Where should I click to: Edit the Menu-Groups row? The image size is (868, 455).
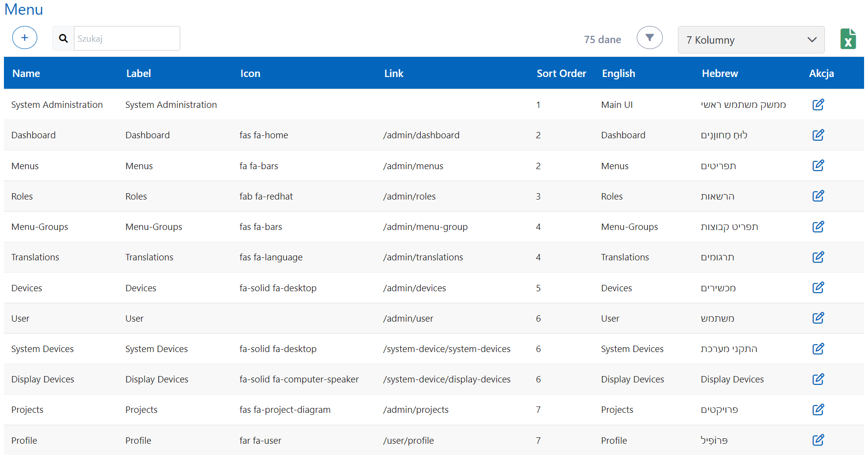click(818, 227)
